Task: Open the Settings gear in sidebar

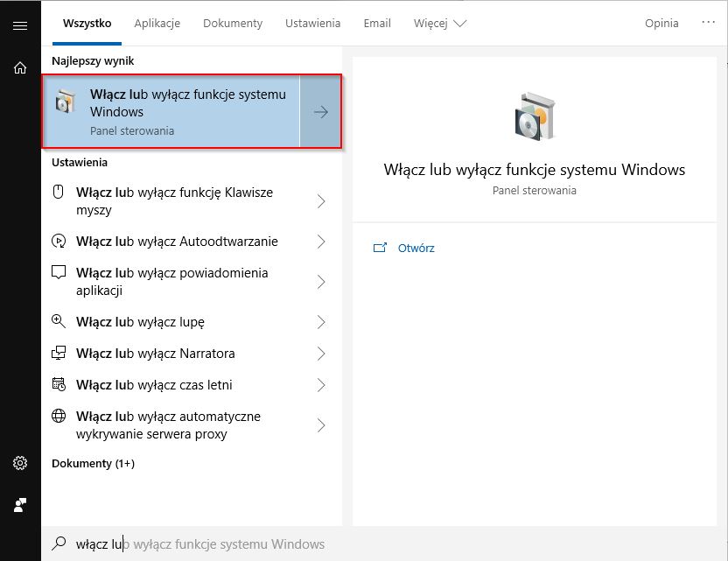Action: click(20, 463)
